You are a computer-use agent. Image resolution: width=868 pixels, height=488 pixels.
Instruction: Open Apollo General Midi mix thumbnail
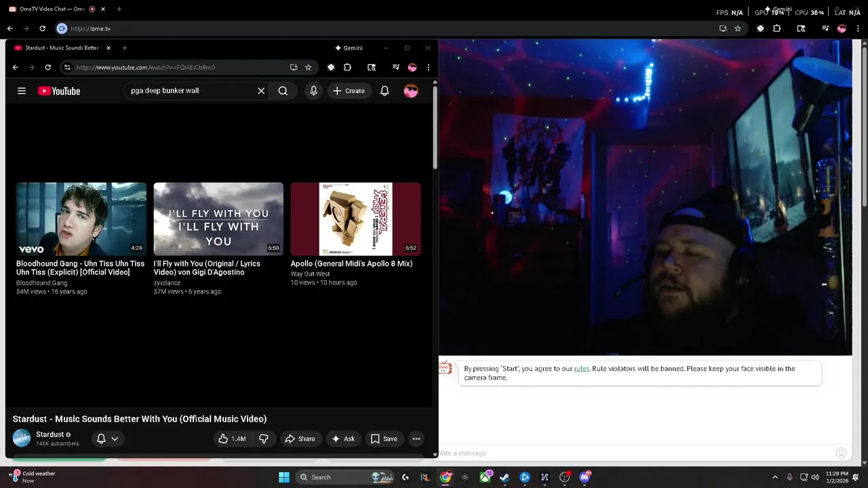355,219
